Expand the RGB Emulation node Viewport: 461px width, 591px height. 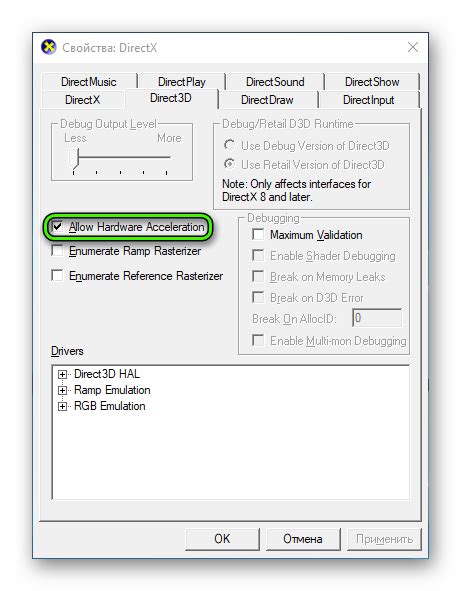click(62, 407)
